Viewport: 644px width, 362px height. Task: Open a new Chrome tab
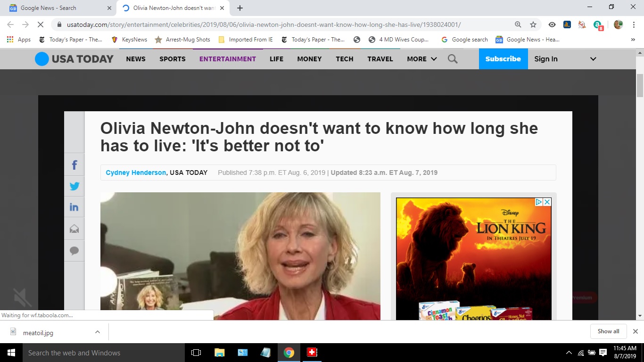(x=240, y=8)
